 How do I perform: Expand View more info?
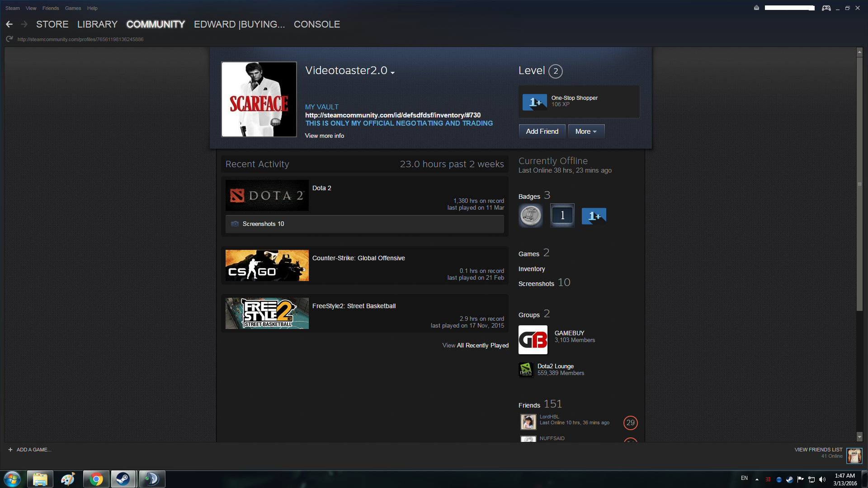324,136
